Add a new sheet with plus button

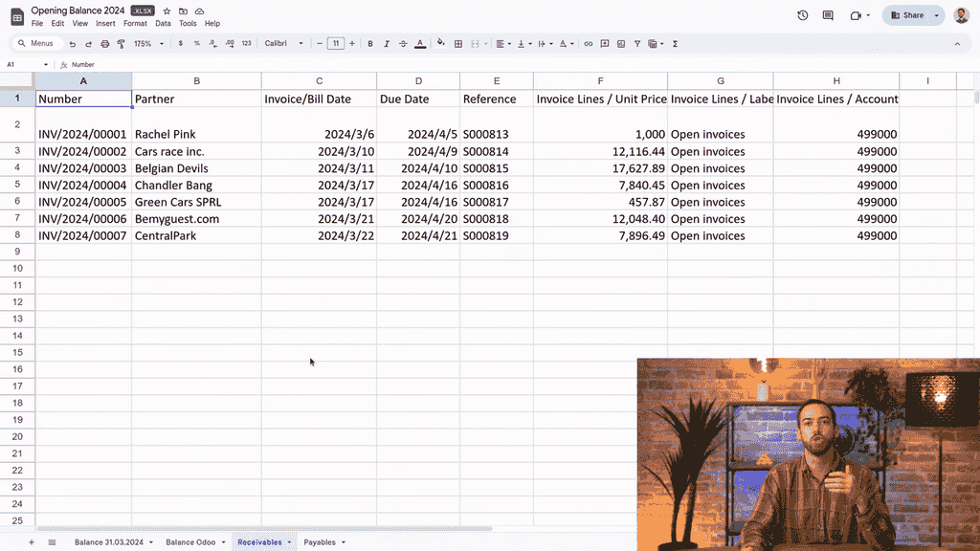tap(31, 542)
